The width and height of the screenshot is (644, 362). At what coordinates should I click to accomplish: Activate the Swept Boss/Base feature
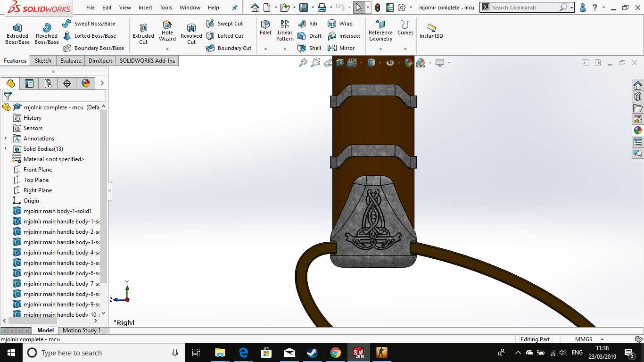coord(89,24)
